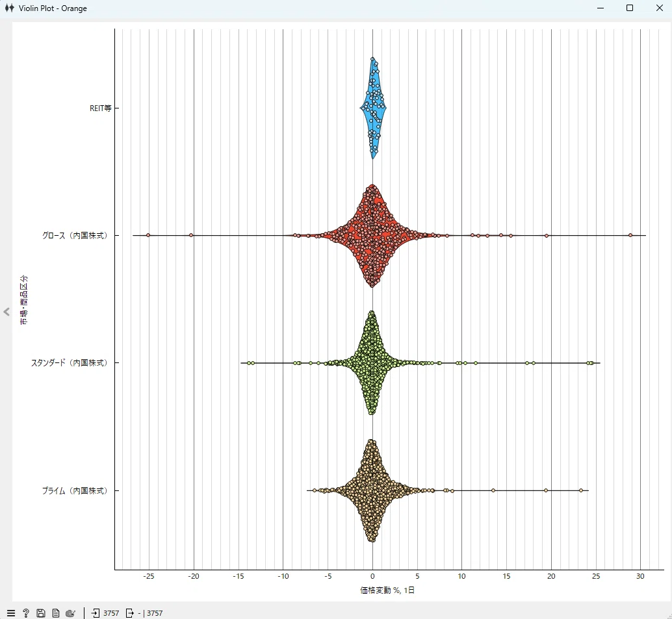672x619 pixels.
Task: Click the Violin Plot - Orange window title
Action: [x=53, y=8]
